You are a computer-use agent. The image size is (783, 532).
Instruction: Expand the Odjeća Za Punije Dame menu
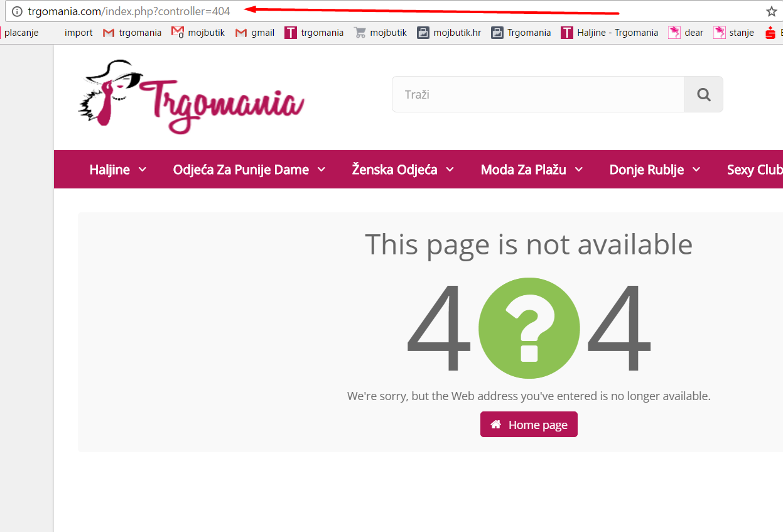pos(249,170)
